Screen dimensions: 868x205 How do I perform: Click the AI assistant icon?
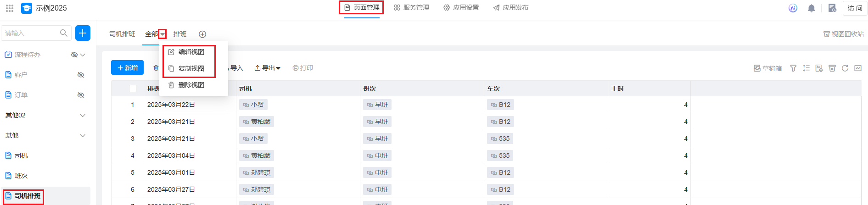(793, 8)
